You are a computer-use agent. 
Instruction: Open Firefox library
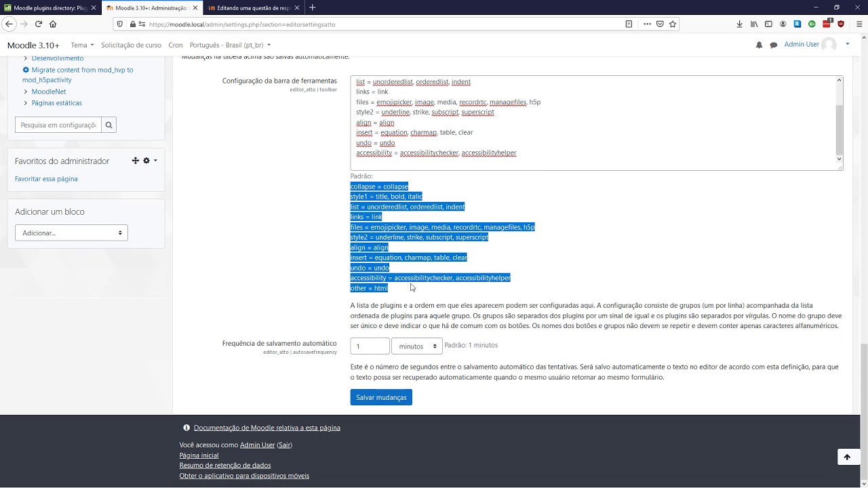tap(754, 24)
